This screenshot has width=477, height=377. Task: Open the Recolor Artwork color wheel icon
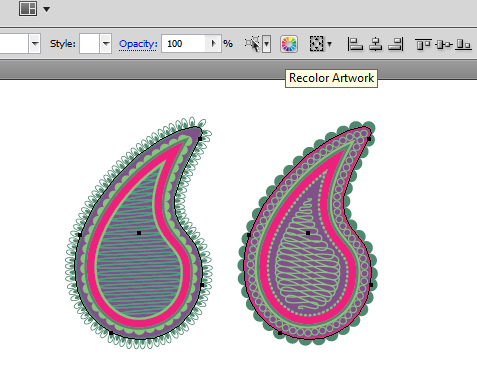[x=289, y=44]
